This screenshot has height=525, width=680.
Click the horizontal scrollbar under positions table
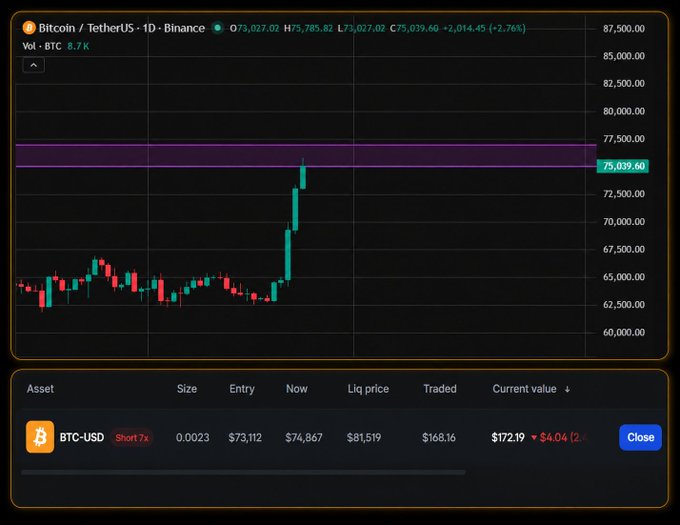click(243, 472)
